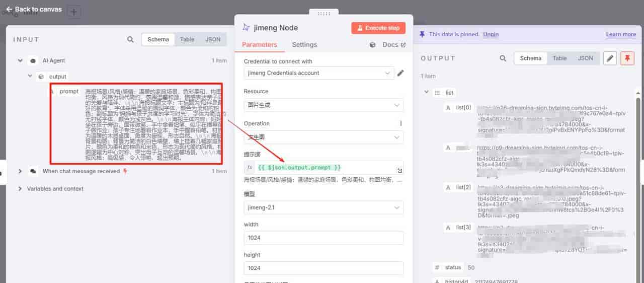Expand Variables and context section
This screenshot has width=644, height=283.
click(x=20, y=189)
